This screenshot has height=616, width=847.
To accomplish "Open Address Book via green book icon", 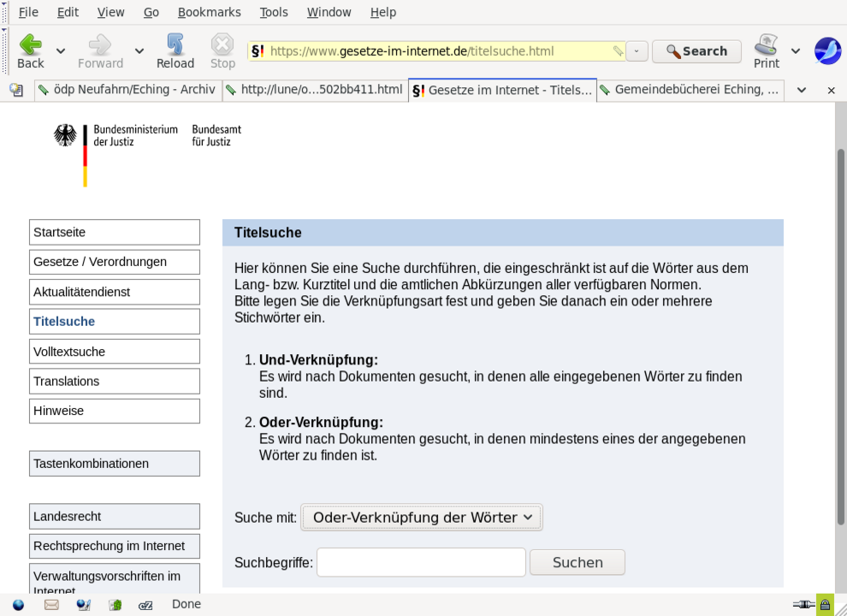I will coord(115,604).
